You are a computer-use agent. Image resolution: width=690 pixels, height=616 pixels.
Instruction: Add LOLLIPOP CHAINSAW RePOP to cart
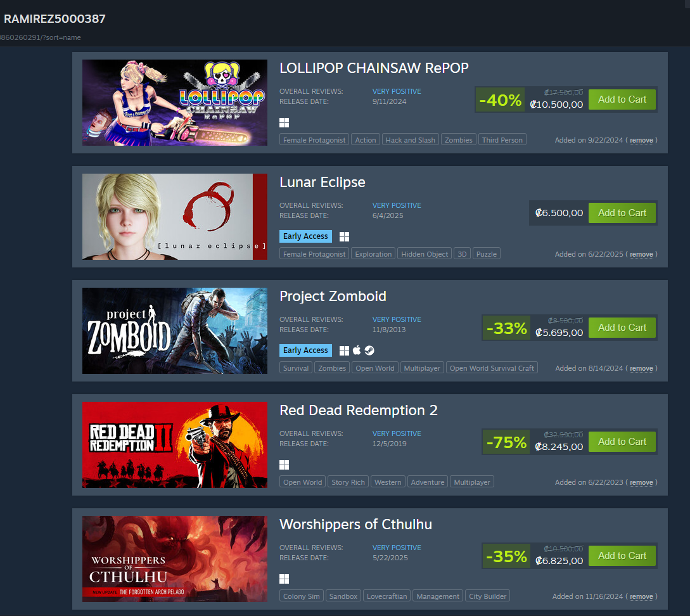pos(622,99)
